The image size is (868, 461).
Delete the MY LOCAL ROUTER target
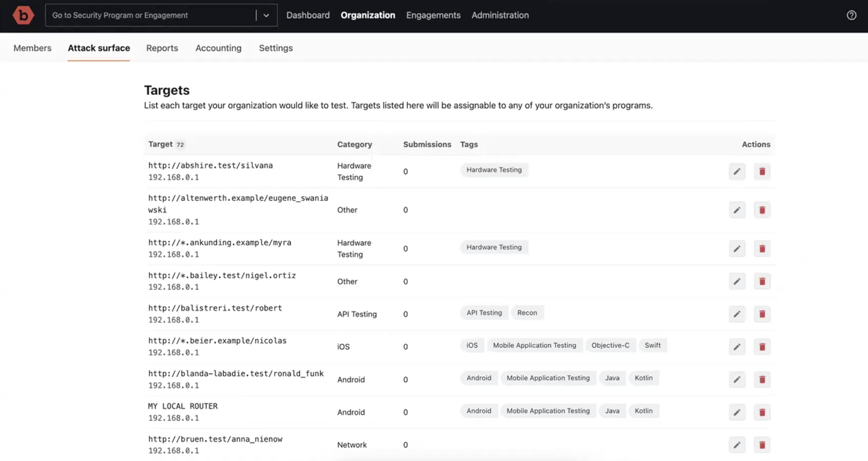point(762,412)
